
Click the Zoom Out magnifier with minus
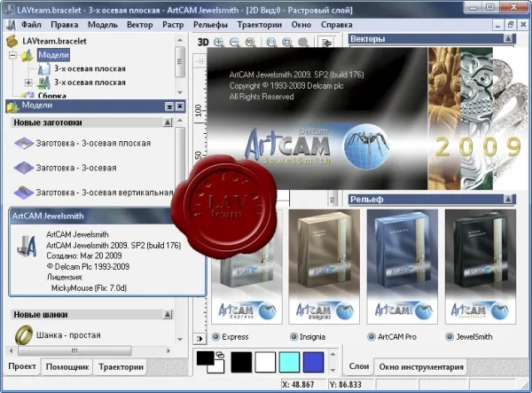(234, 43)
